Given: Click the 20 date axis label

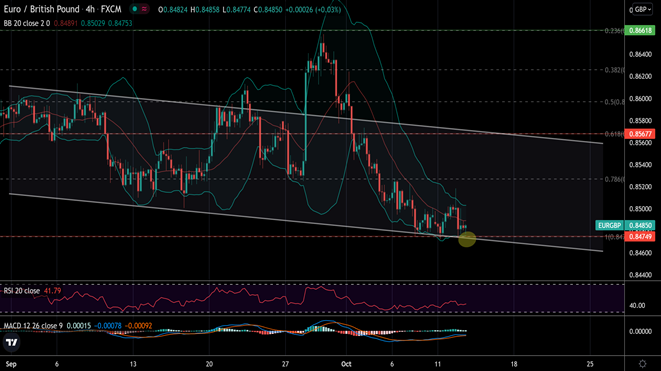Looking at the screenshot, I should click(209, 364).
